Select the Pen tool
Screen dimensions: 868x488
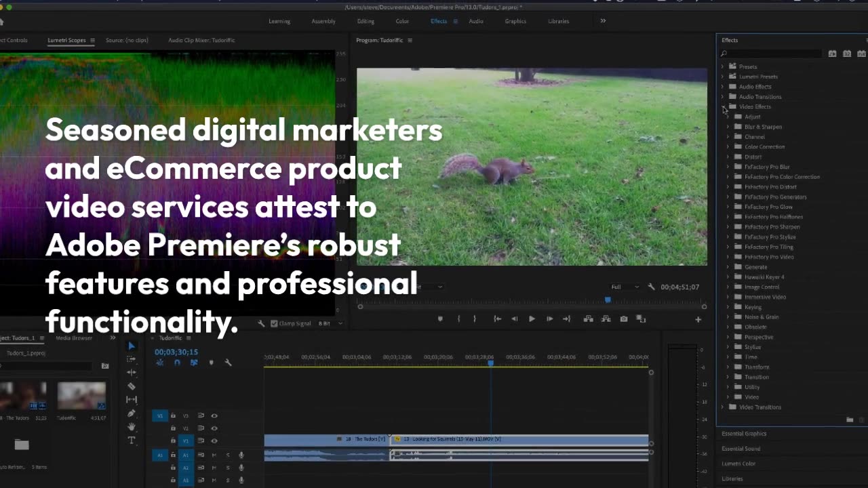132,413
